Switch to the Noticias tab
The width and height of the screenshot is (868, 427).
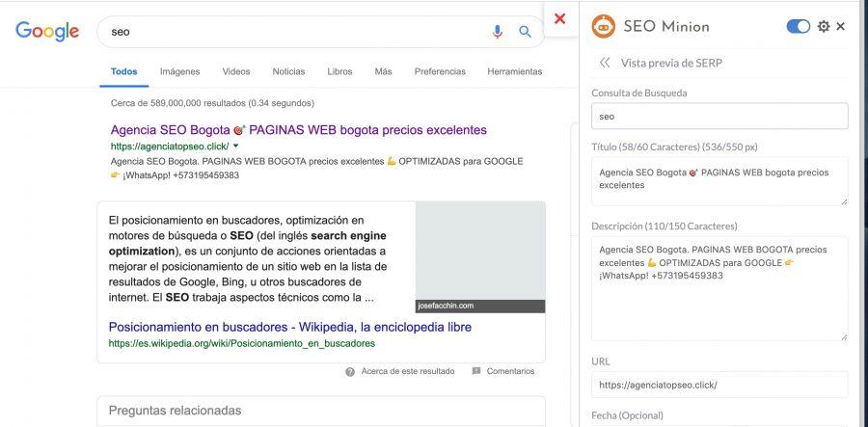288,71
